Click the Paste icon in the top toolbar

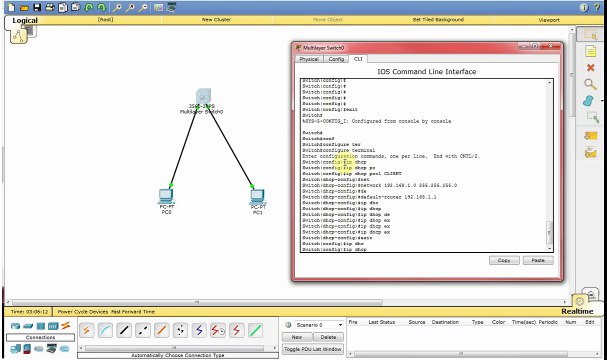pyautogui.click(x=76, y=7)
